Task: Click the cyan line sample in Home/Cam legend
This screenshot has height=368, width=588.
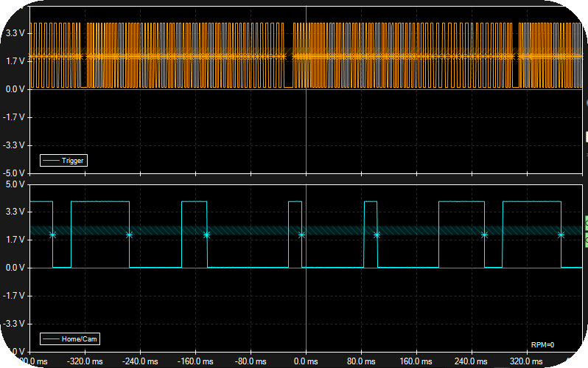Action: tap(51, 339)
